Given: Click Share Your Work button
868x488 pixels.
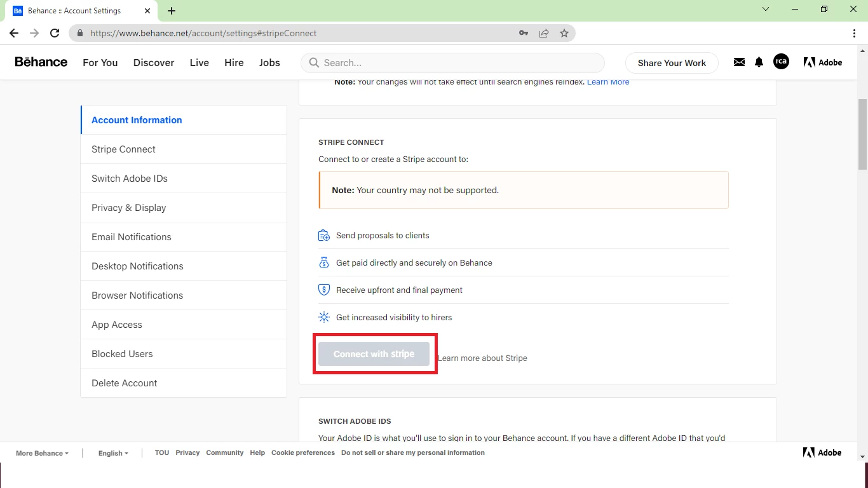Looking at the screenshot, I should (x=672, y=63).
